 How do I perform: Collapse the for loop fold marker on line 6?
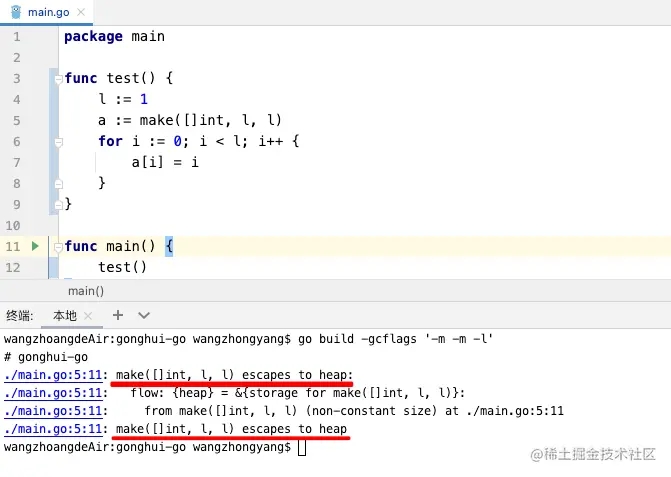(59, 142)
